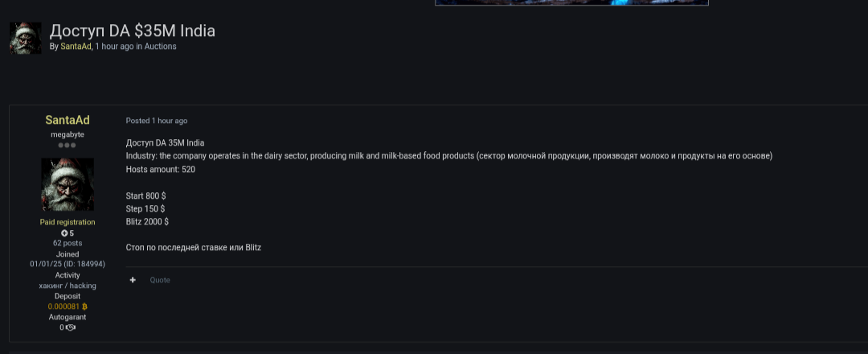Go to the Auctions section link
The image size is (868, 354).
[161, 47]
